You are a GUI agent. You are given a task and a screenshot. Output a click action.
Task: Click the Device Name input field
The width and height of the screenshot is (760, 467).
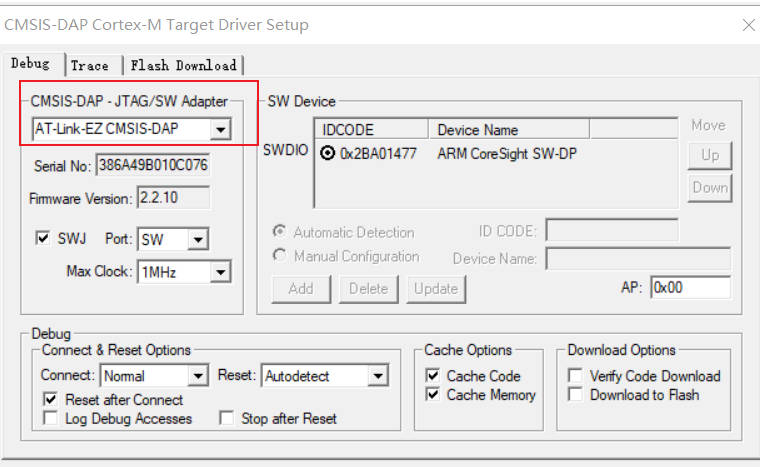[638, 258]
